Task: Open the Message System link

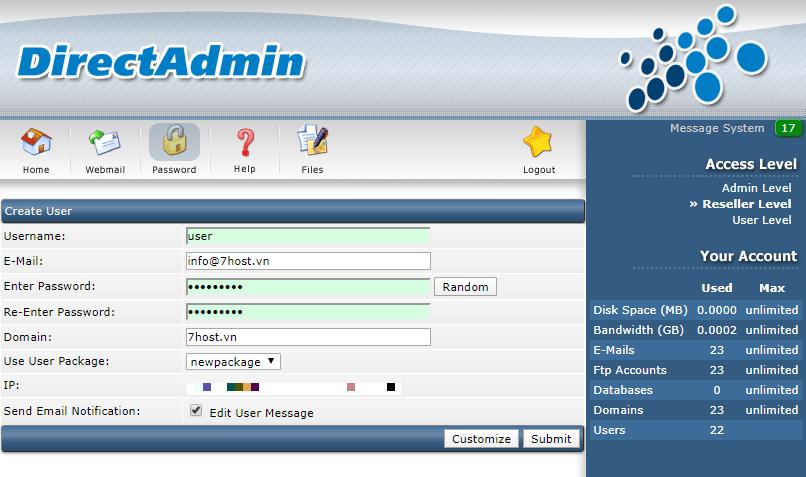Action: tap(717, 128)
